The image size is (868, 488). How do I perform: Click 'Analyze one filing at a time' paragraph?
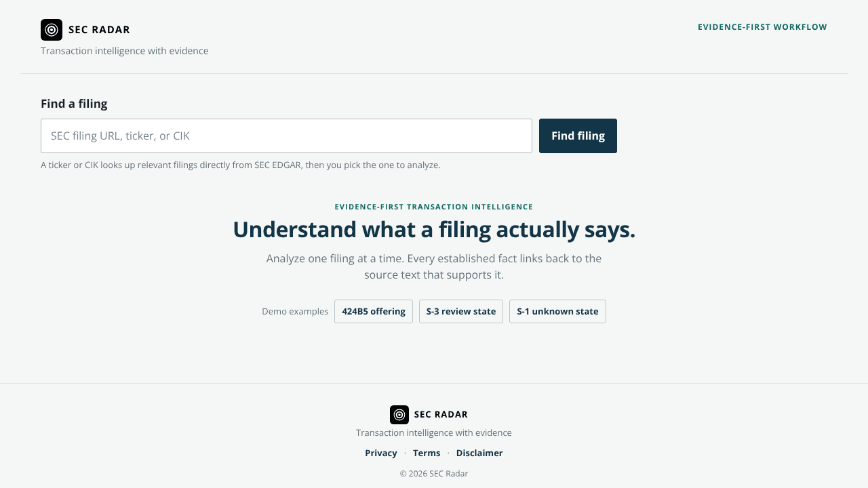(434, 267)
